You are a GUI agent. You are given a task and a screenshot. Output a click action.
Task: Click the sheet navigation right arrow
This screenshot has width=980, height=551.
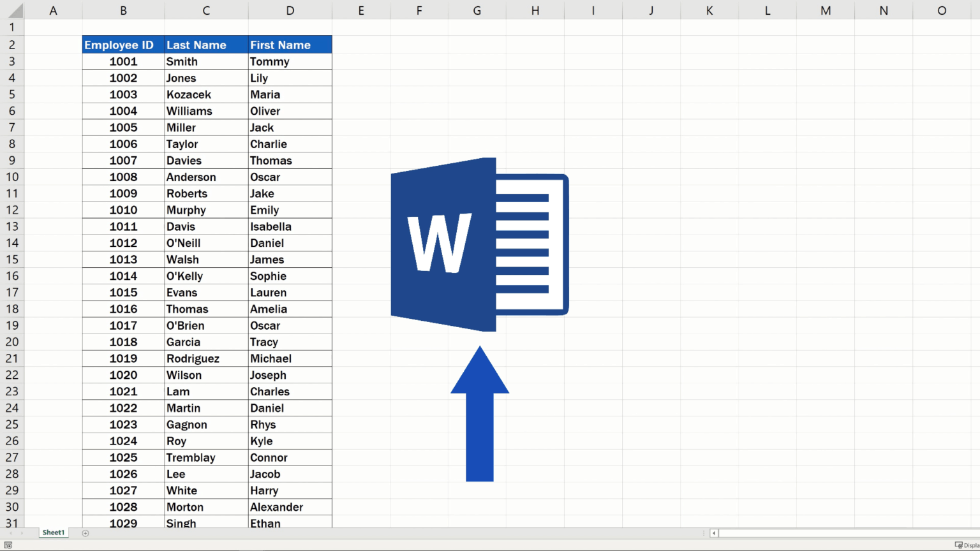22,533
